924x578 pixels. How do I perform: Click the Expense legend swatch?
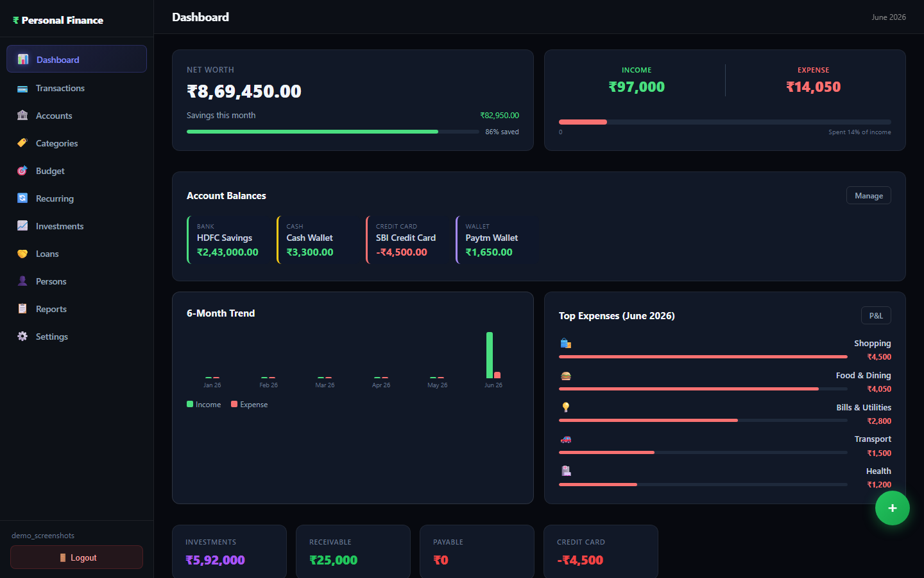click(x=234, y=404)
